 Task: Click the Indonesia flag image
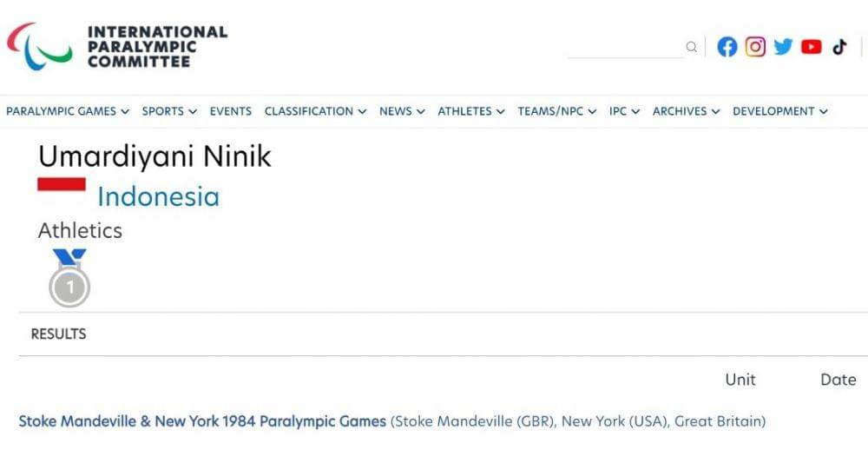[62, 184]
